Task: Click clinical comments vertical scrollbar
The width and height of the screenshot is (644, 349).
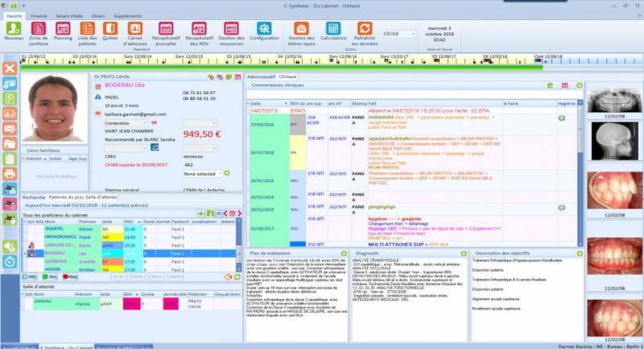Action: click(580, 172)
